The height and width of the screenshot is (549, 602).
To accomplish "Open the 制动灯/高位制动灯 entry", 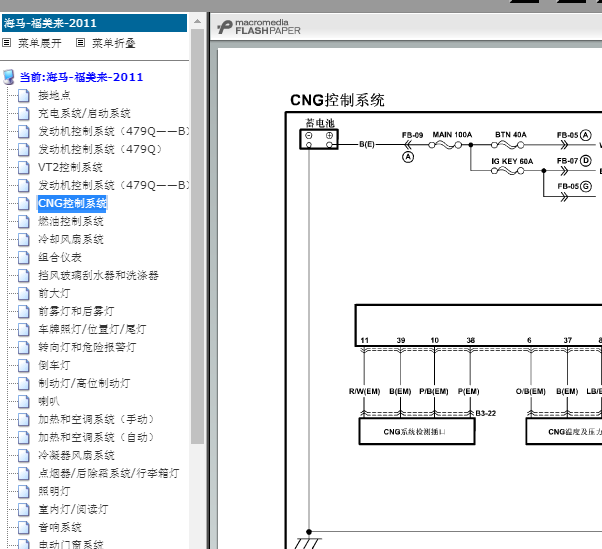I will 84,384.
